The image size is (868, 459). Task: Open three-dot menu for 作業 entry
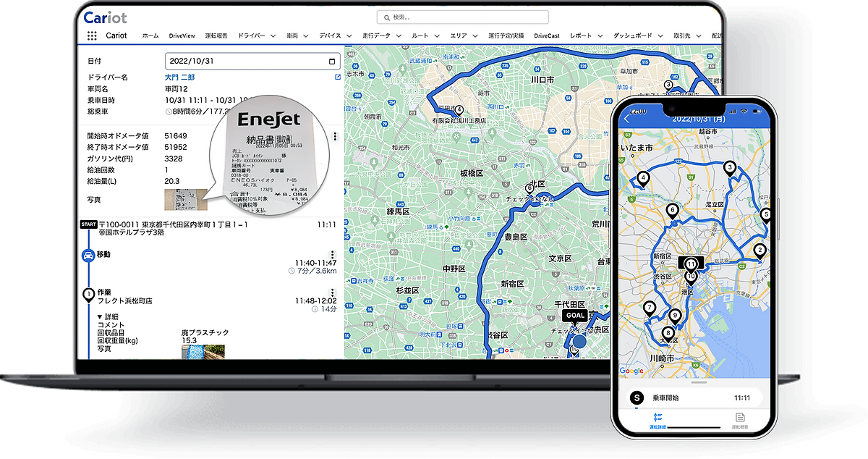pyautogui.click(x=333, y=293)
